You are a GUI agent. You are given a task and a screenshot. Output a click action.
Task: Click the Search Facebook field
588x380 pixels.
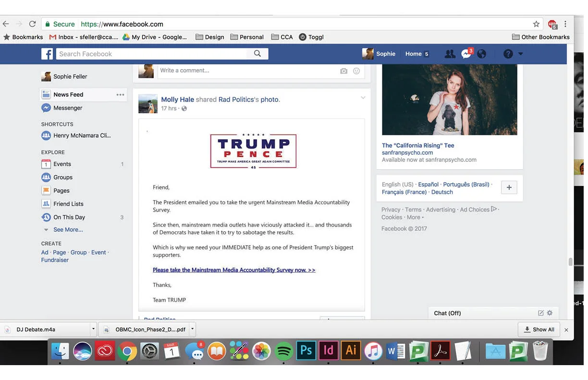(x=152, y=54)
